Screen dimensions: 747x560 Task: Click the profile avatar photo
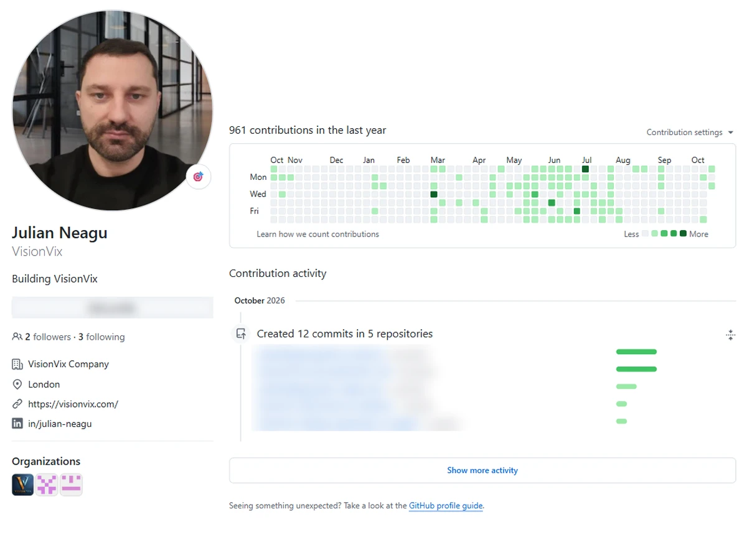[x=113, y=110]
